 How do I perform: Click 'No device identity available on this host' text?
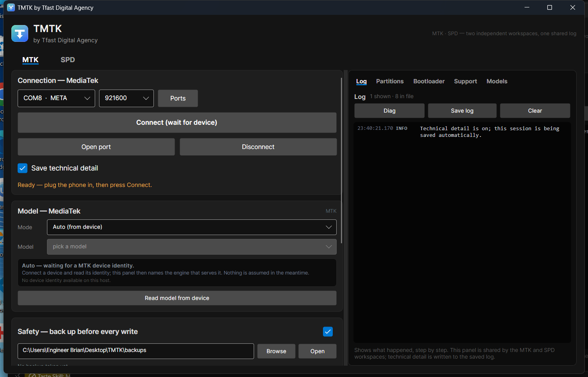(66, 280)
